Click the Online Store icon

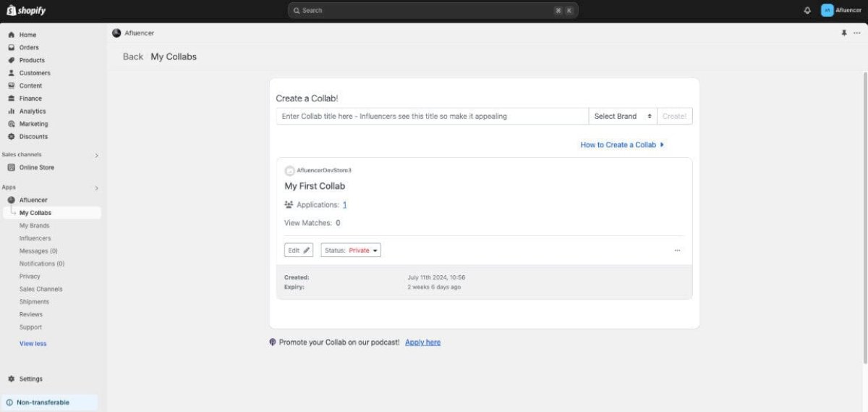click(11, 167)
